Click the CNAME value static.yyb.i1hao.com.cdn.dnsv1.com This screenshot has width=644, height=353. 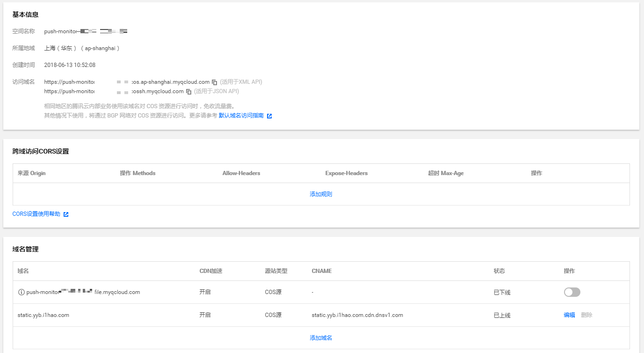pos(357,315)
